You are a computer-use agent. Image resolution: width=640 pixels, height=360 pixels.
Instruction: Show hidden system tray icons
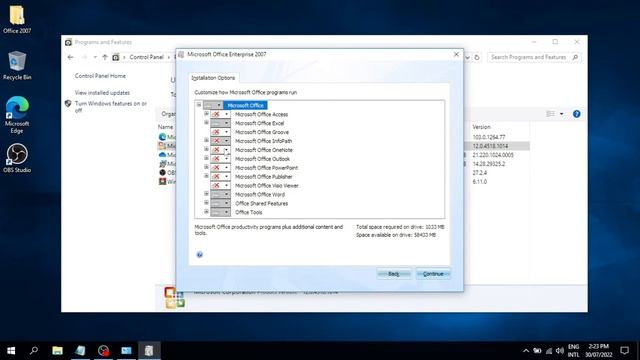(526, 351)
